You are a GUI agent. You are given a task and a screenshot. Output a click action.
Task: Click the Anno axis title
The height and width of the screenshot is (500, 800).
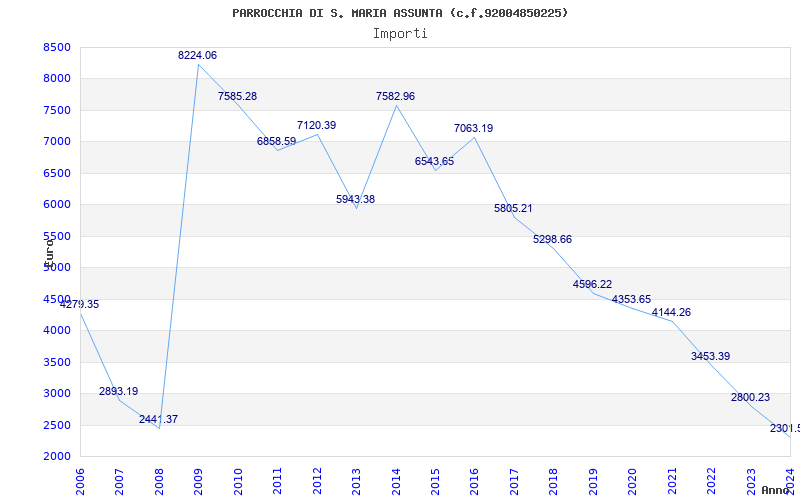775,490
